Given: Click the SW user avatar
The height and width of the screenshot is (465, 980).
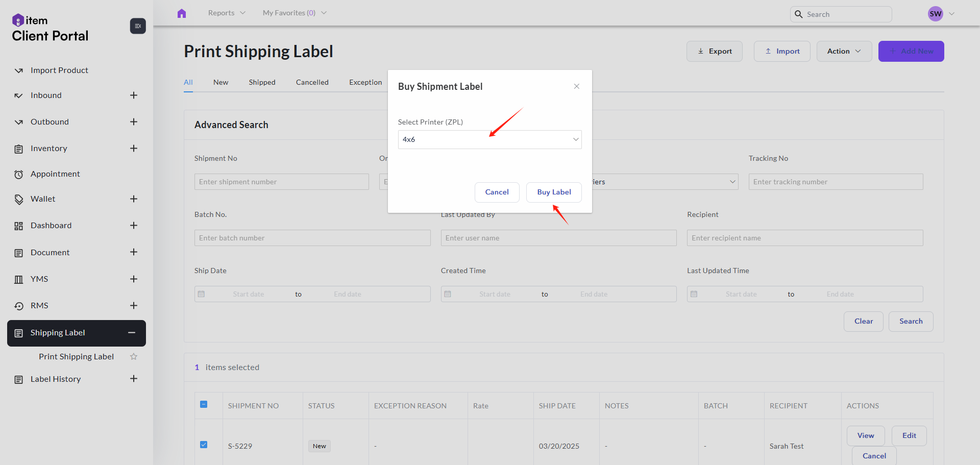Looking at the screenshot, I should 935,14.
